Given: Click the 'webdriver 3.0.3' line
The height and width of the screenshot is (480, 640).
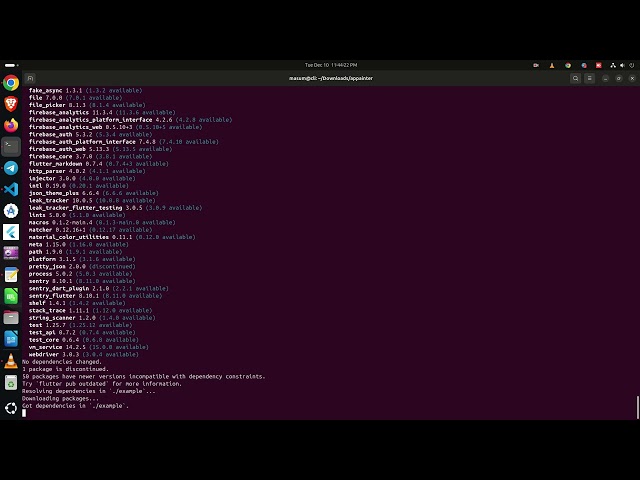Looking at the screenshot, I should tap(84, 355).
